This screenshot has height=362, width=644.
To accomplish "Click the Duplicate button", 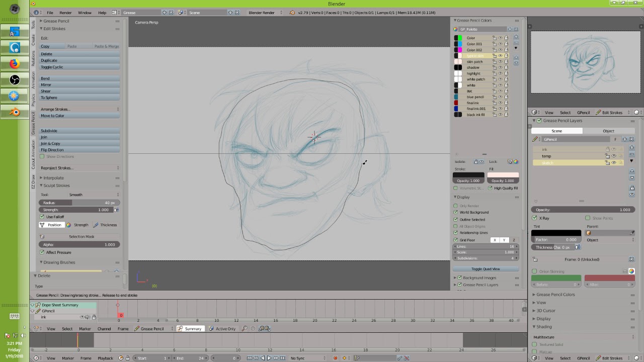I will click(x=79, y=60).
